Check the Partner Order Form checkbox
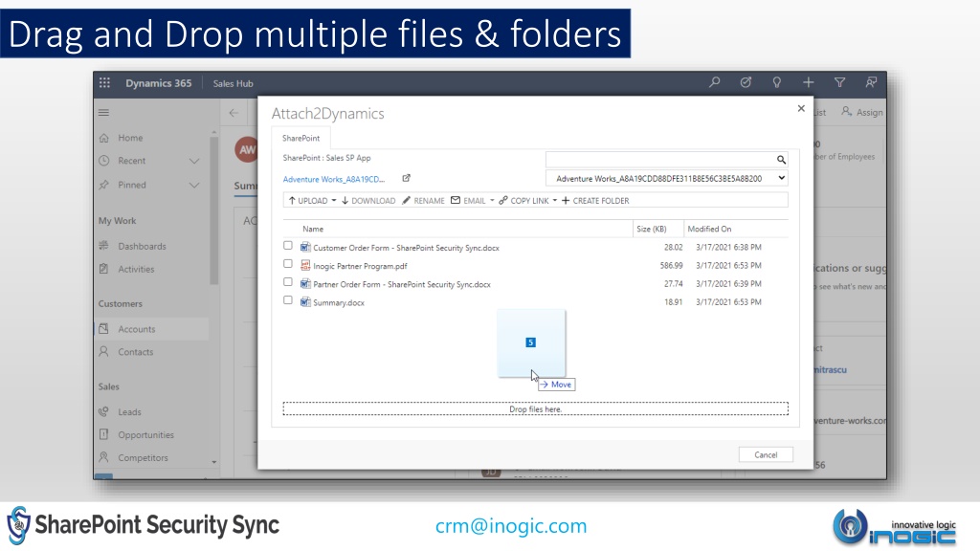Image resolution: width=980 pixels, height=551 pixels. coord(287,282)
